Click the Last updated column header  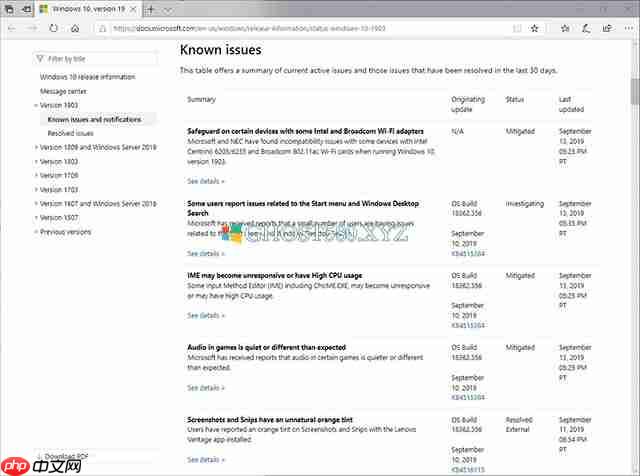571,104
